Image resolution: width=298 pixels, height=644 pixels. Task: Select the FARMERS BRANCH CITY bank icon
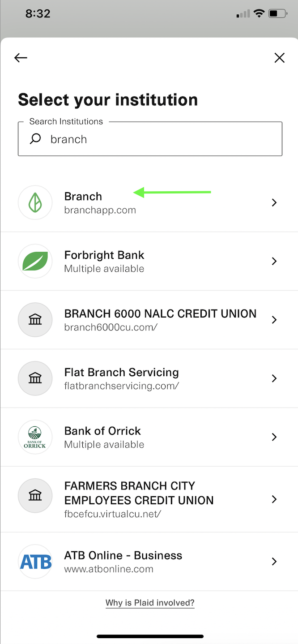click(35, 495)
